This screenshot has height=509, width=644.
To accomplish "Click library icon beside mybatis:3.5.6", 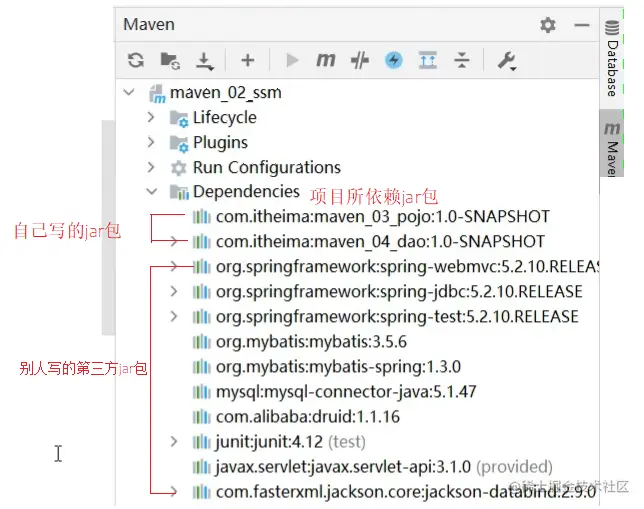I will pos(202,342).
